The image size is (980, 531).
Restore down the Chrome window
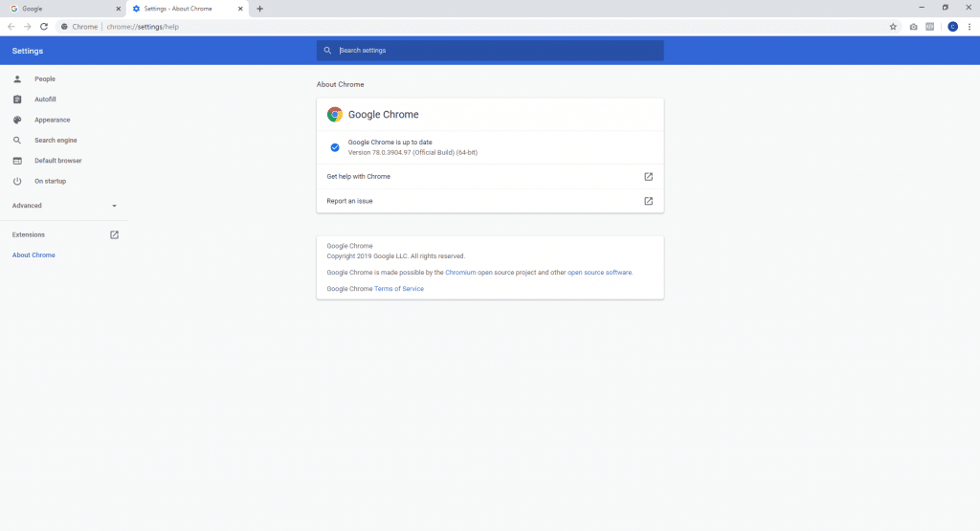945,8
